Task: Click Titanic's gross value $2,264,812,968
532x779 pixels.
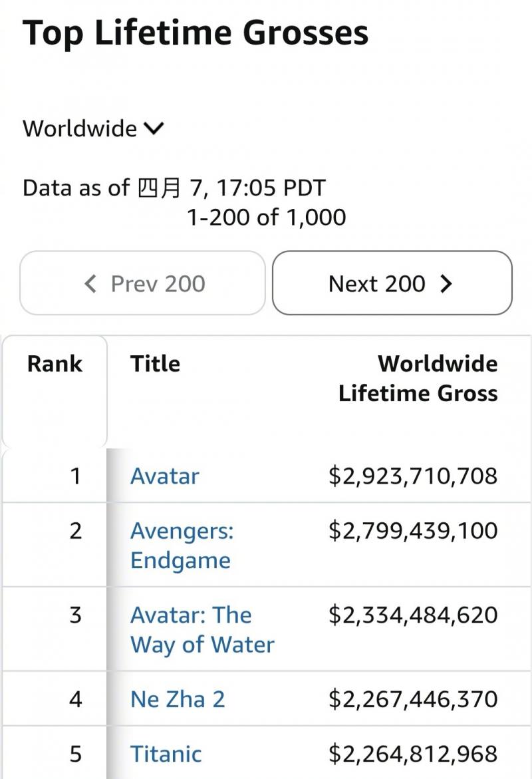Action: tap(413, 754)
